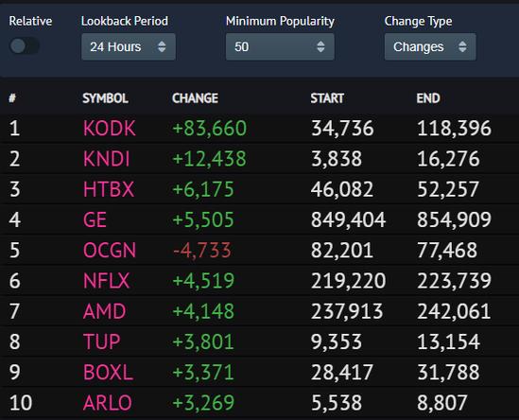Open the Change Type dropdown
The image size is (519, 420).
(x=430, y=46)
